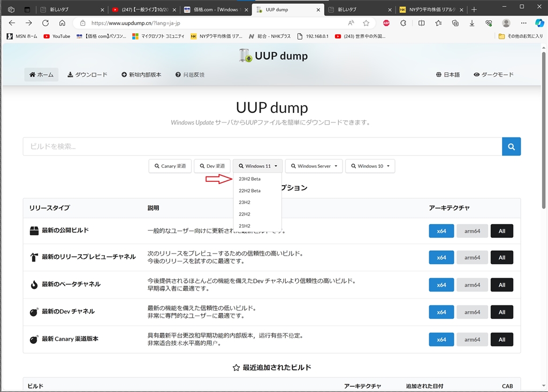Open the collections icon
Viewport: 548px width, 392px height.
[455, 23]
